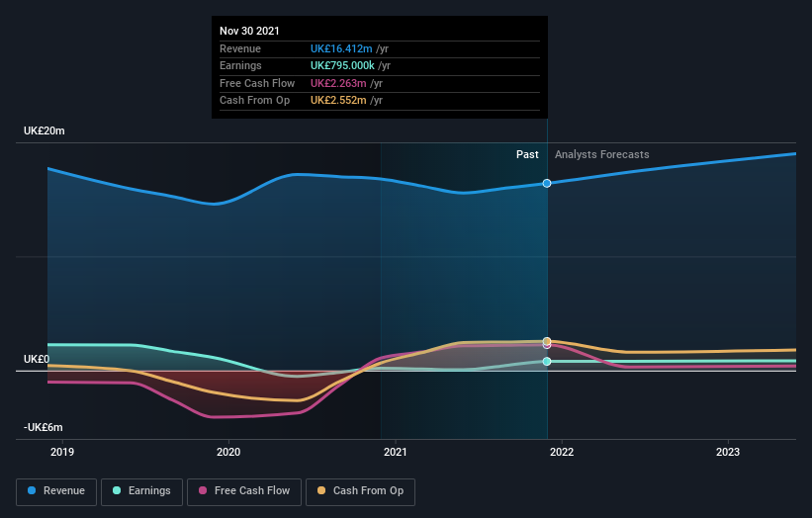This screenshot has width=812, height=518.
Task: Click the UK£20m y-axis label
Action: click(45, 130)
